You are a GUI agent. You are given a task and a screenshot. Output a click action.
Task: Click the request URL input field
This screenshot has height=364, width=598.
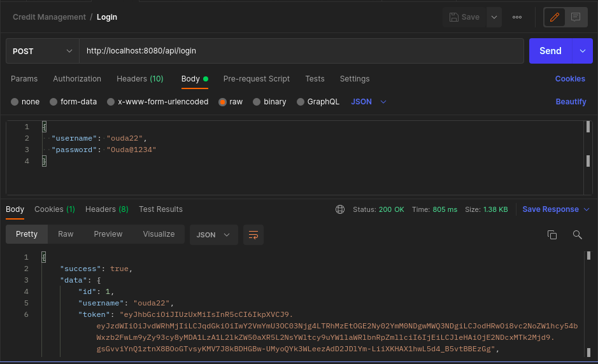click(301, 51)
